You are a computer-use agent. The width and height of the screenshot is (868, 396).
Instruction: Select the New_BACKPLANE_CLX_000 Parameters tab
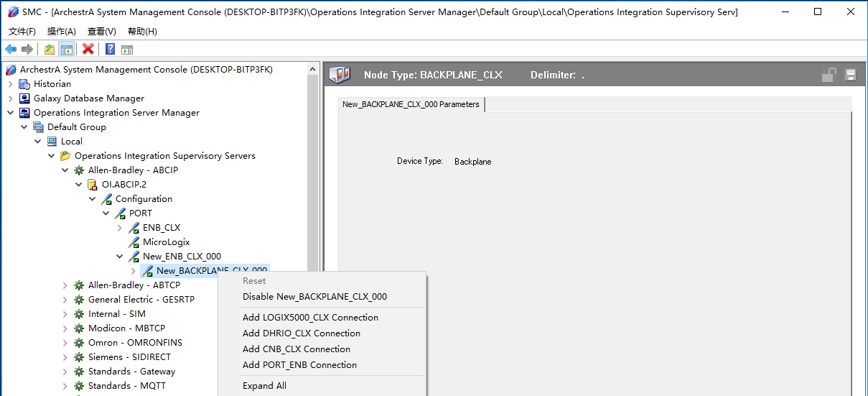pos(411,104)
